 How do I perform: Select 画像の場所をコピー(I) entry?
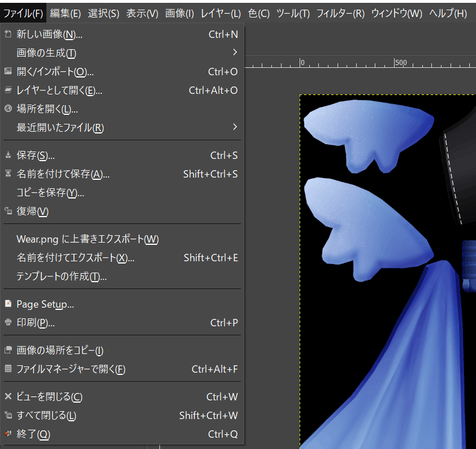tap(122, 351)
